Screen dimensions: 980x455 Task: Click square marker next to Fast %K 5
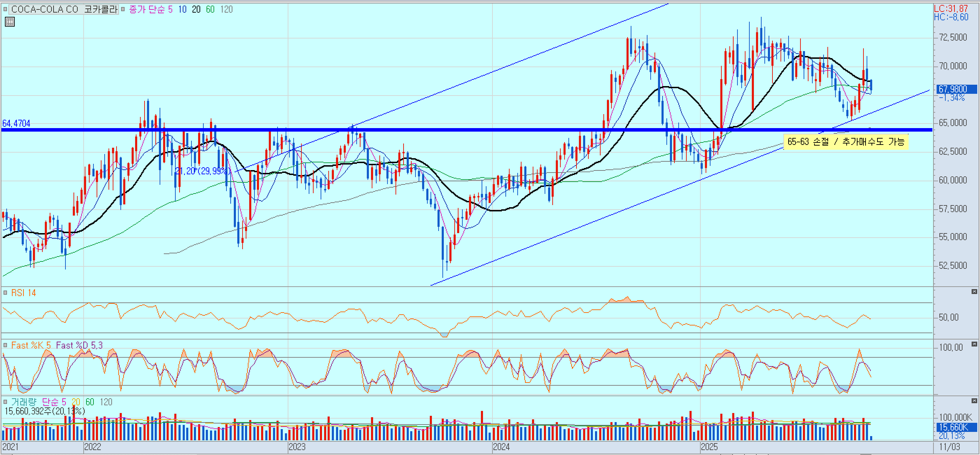coord(5,345)
